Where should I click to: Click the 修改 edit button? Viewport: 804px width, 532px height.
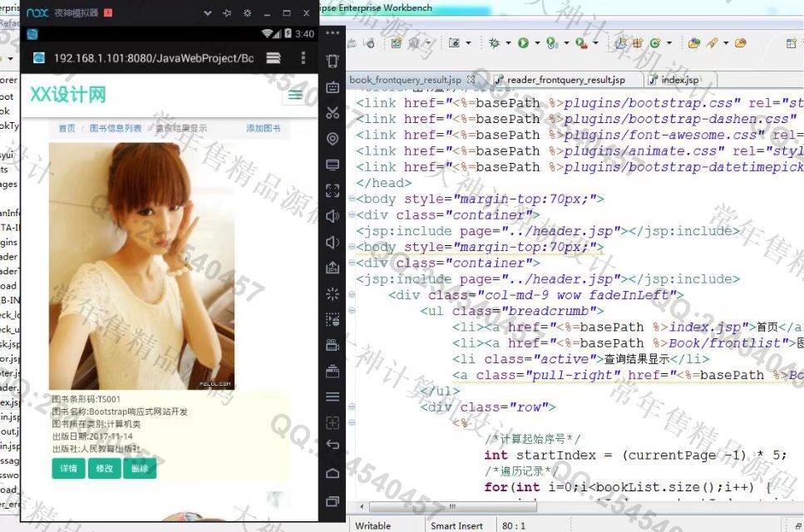pyautogui.click(x=104, y=469)
